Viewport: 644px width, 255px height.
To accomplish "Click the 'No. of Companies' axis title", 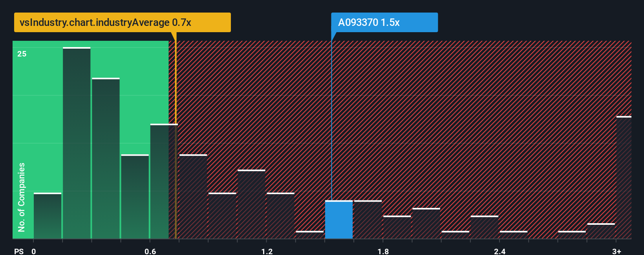I will pyautogui.click(x=22, y=197).
